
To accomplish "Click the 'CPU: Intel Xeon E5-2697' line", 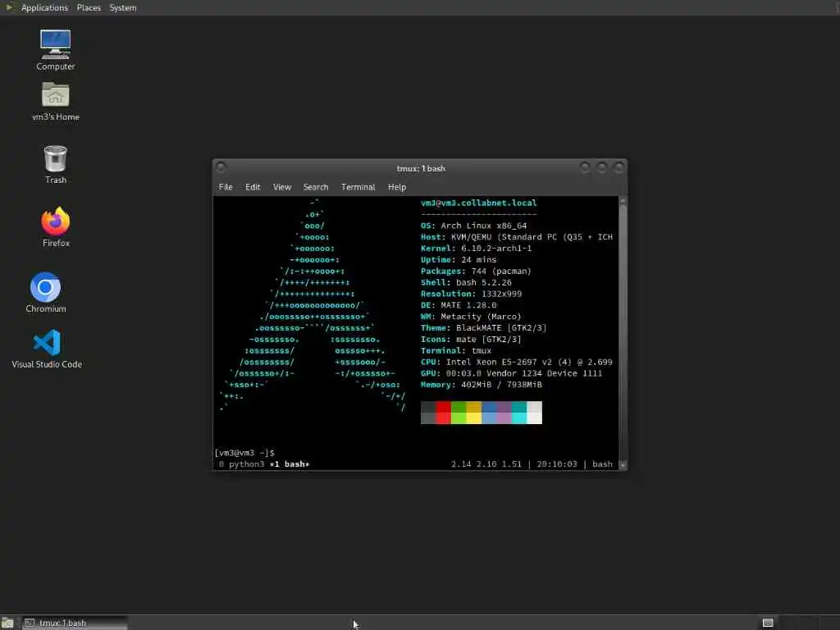I will click(x=517, y=362).
